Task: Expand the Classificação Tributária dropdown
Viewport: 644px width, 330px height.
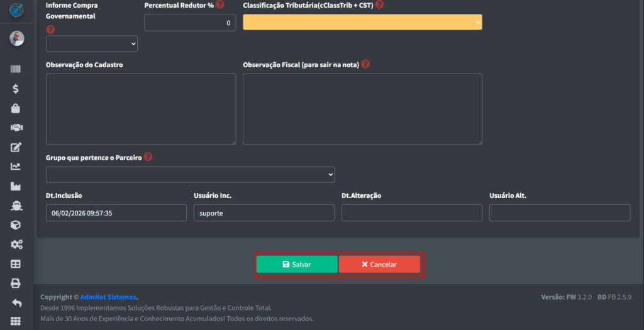Action: [x=362, y=23]
